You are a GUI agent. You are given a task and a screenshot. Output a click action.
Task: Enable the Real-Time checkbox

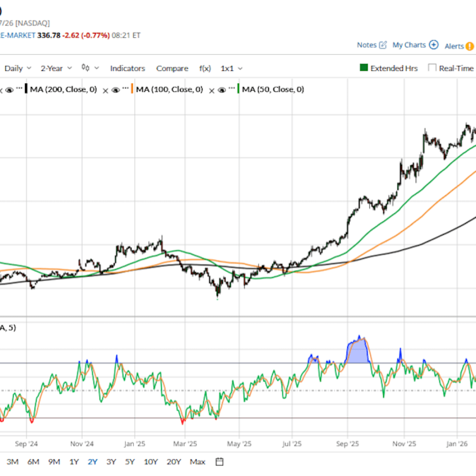[432, 68]
